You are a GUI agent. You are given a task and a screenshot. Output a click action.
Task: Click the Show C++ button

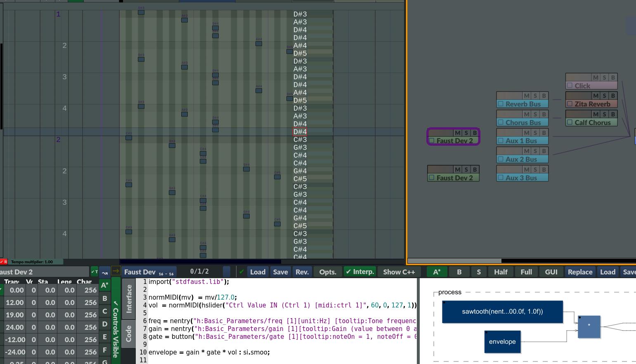pos(399,272)
